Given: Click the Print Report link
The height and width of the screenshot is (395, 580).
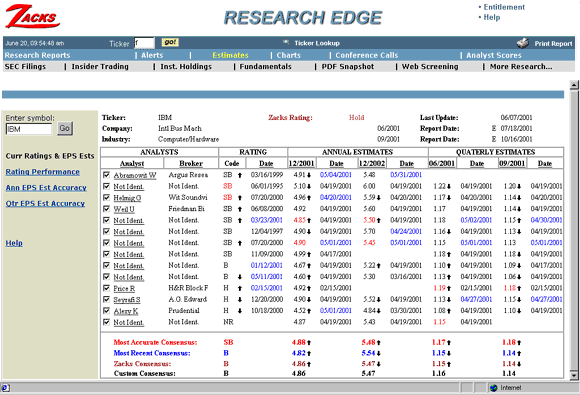Looking at the screenshot, I should [553, 44].
